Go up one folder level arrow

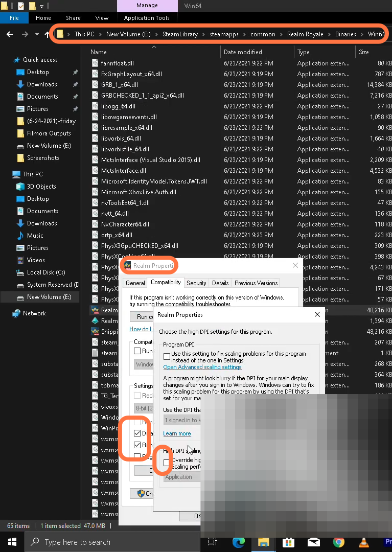[47, 34]
